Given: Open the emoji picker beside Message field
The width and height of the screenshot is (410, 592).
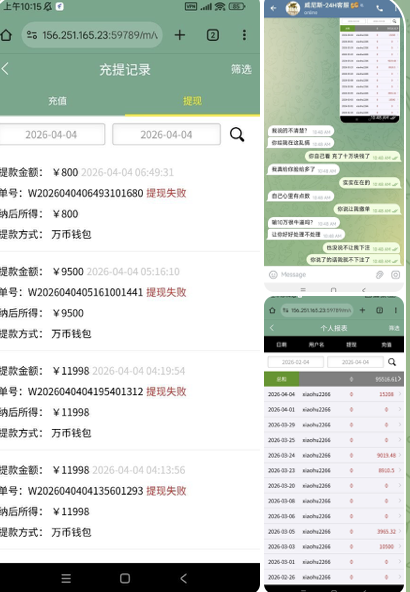Looking at the screenshot, I should [273, 274].
